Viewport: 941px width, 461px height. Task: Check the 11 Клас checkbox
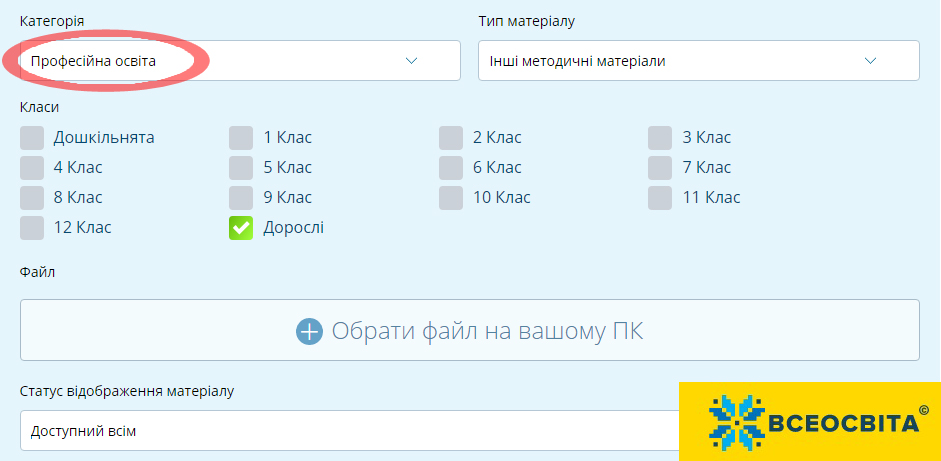[660, 198]
